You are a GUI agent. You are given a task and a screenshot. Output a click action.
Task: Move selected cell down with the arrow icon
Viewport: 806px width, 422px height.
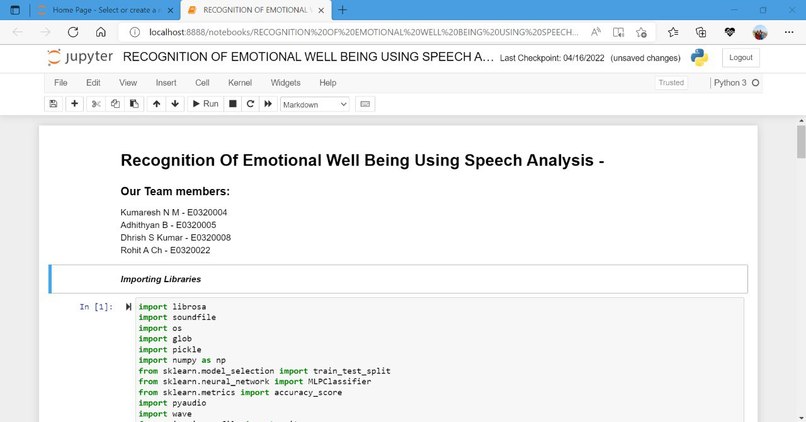(175, 104)
